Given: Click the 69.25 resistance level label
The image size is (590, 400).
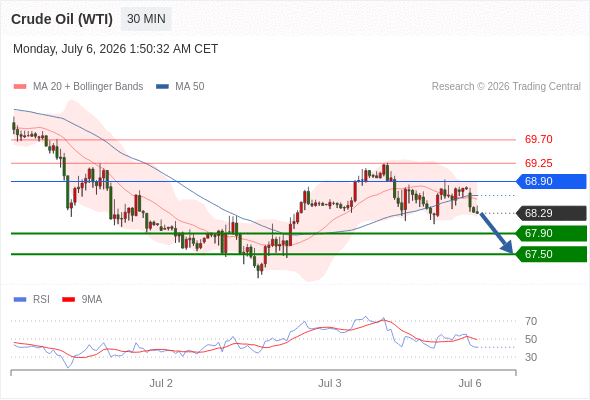Looking at the screenshot, I should click(538, 163).
